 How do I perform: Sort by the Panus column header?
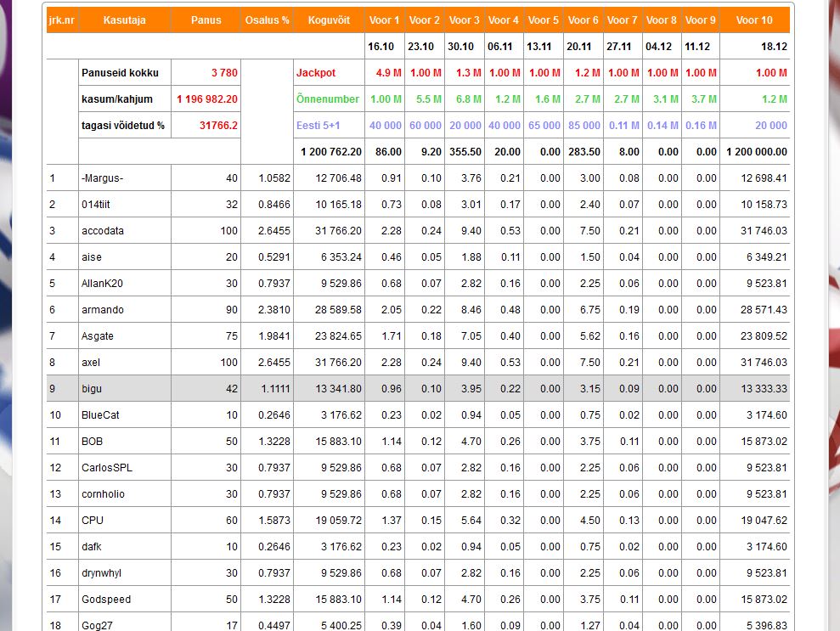(x=206, y=20)
